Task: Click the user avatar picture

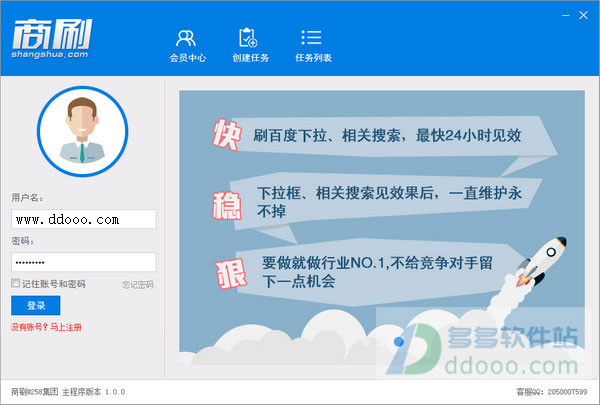Action: [82, 131]
